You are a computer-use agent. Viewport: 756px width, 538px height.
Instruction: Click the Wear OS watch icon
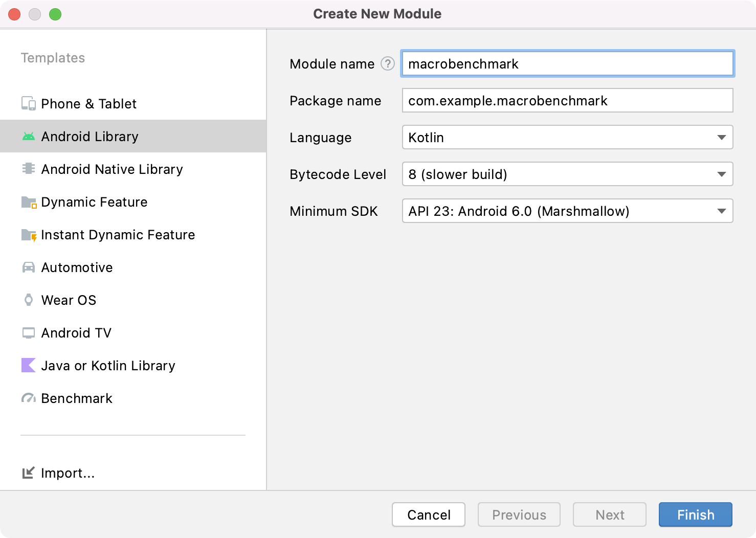pos(29,300)
